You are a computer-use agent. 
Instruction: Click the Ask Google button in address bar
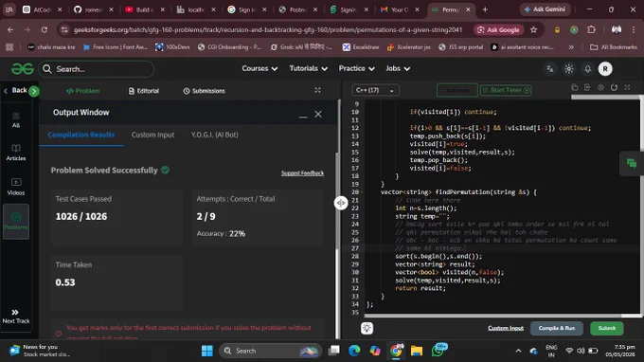point(499,29)
